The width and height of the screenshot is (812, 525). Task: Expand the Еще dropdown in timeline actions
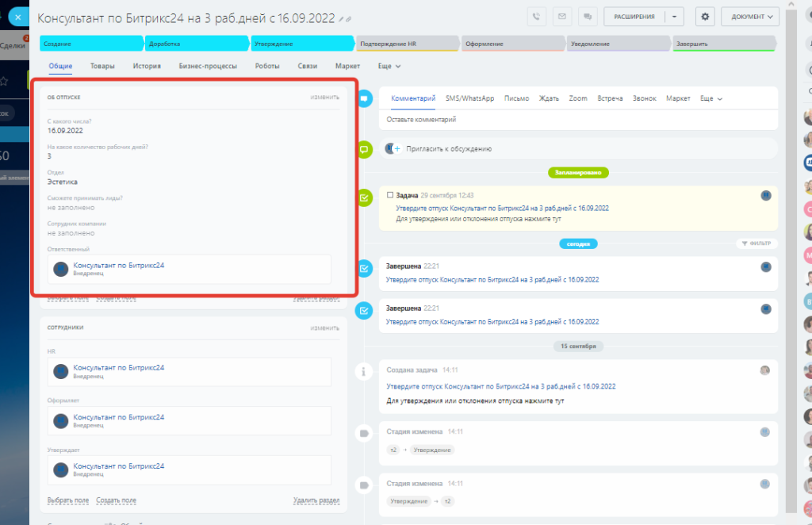711,98
